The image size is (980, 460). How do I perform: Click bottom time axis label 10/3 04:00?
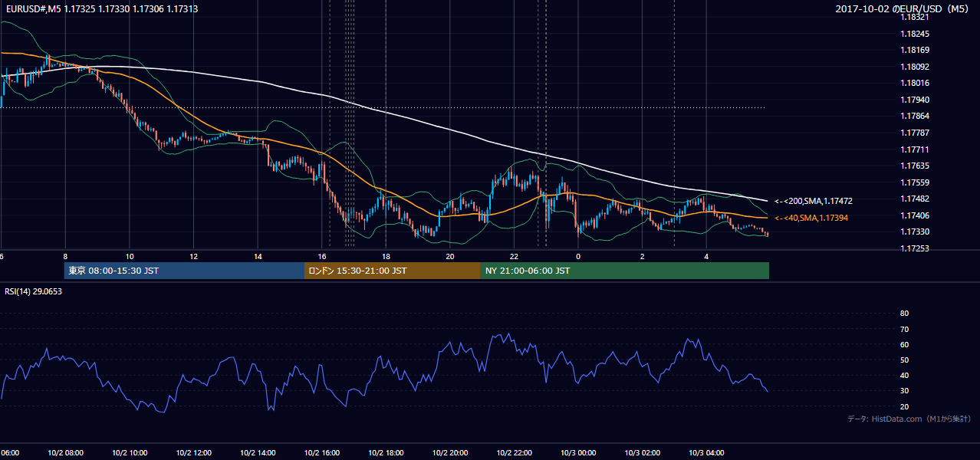point(706,453)
